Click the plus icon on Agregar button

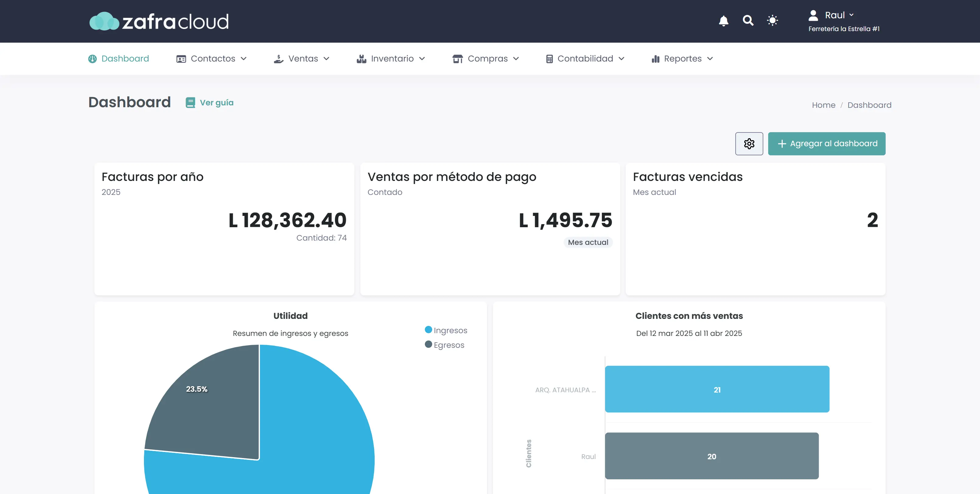click(x=782, y=143)
